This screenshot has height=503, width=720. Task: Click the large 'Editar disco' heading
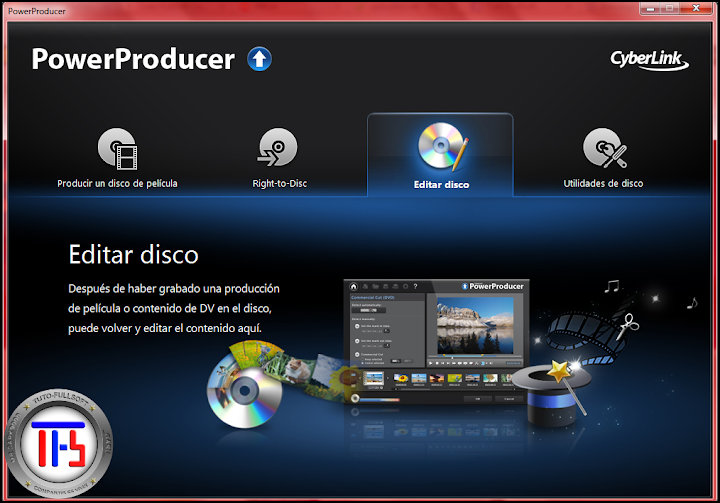click(x=134, y=254)
